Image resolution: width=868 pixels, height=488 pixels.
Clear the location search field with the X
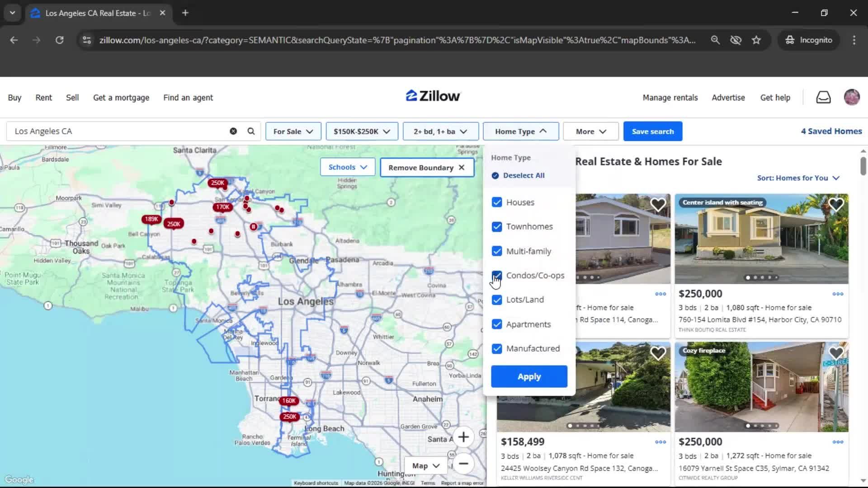(233, 131)
